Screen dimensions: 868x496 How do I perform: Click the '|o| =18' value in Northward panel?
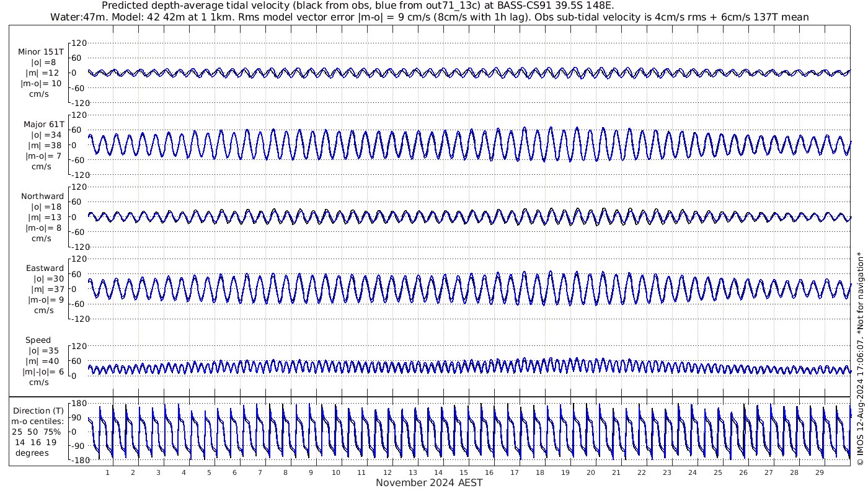point(46,206)
